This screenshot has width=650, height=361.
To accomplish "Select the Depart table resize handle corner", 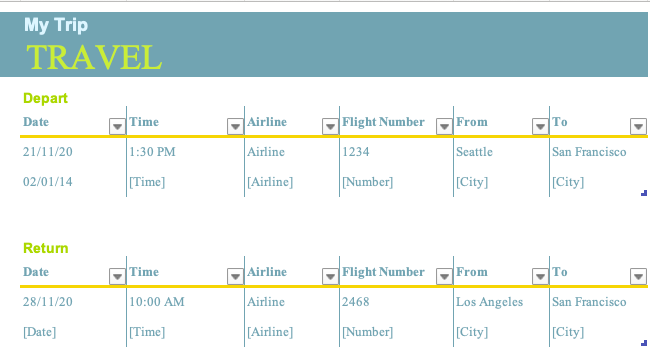I will [644, 193].
